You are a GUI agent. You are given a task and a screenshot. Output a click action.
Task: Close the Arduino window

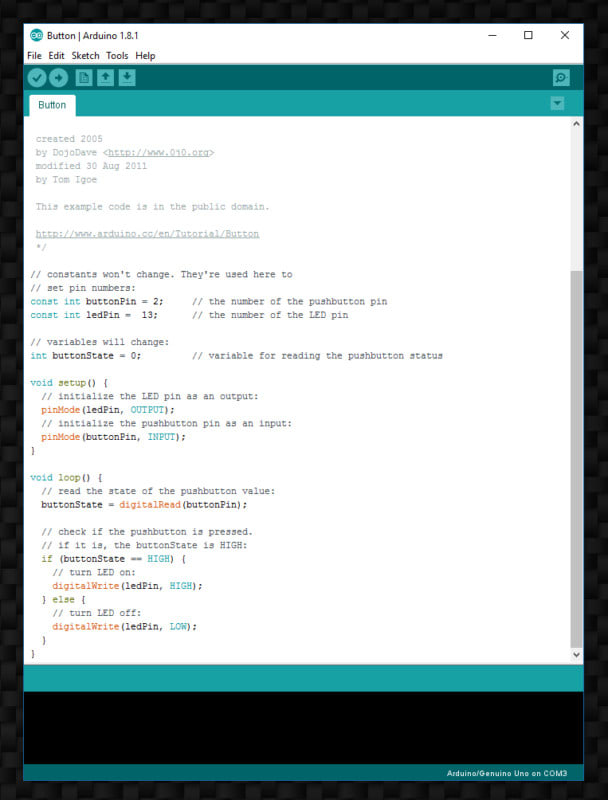[565, 35]
